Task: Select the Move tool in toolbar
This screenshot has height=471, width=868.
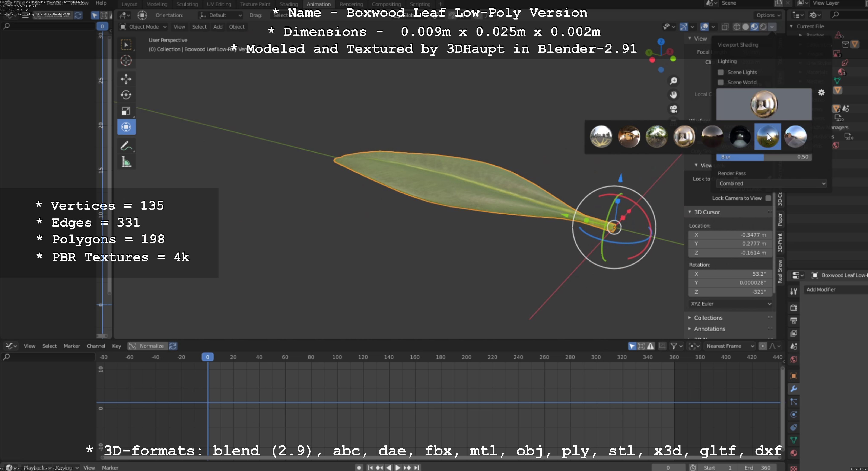Action: pyautogui.click(x=126, y=79)
